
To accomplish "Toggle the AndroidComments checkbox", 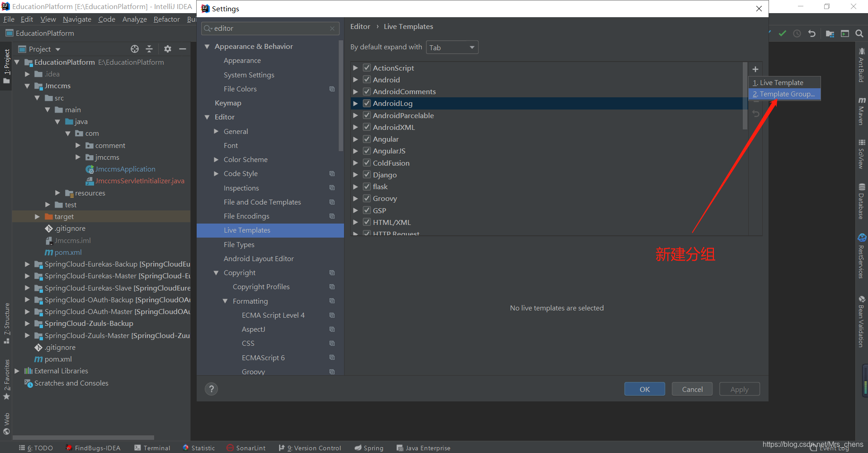I will (367, 91).
